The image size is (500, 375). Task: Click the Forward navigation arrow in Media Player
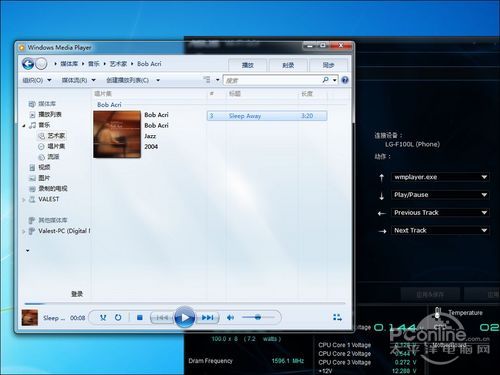coord(41,64)
